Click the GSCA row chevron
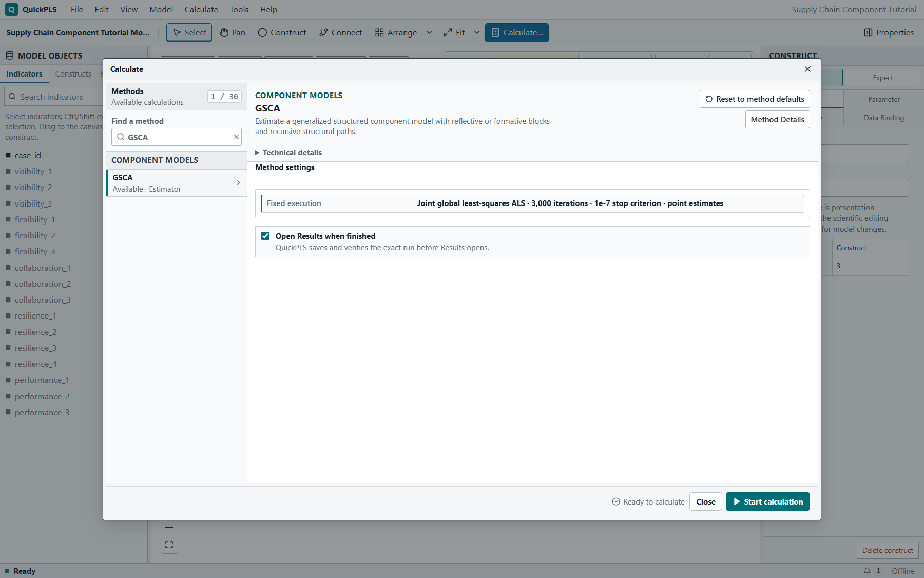 point(238,183)
